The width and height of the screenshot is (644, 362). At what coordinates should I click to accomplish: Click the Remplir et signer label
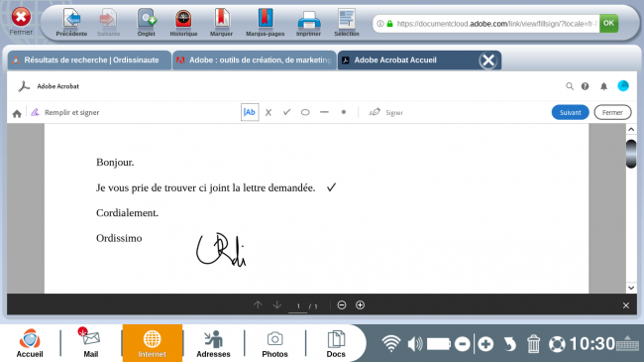click(72, 112)
